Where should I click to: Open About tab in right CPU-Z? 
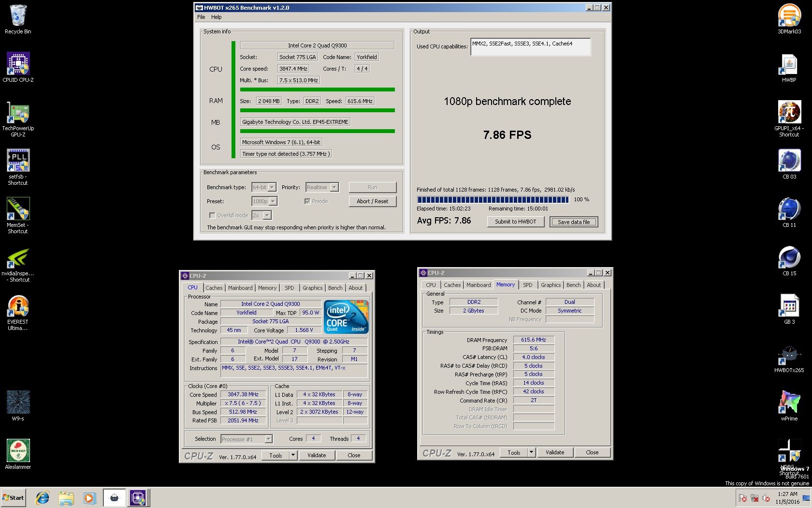[594, 285]
